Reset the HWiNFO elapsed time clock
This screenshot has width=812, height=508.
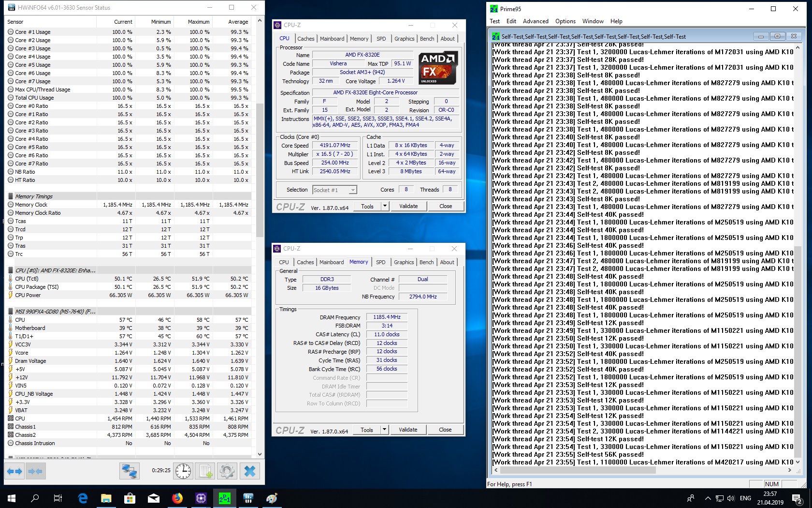click(x=183, y=471)
